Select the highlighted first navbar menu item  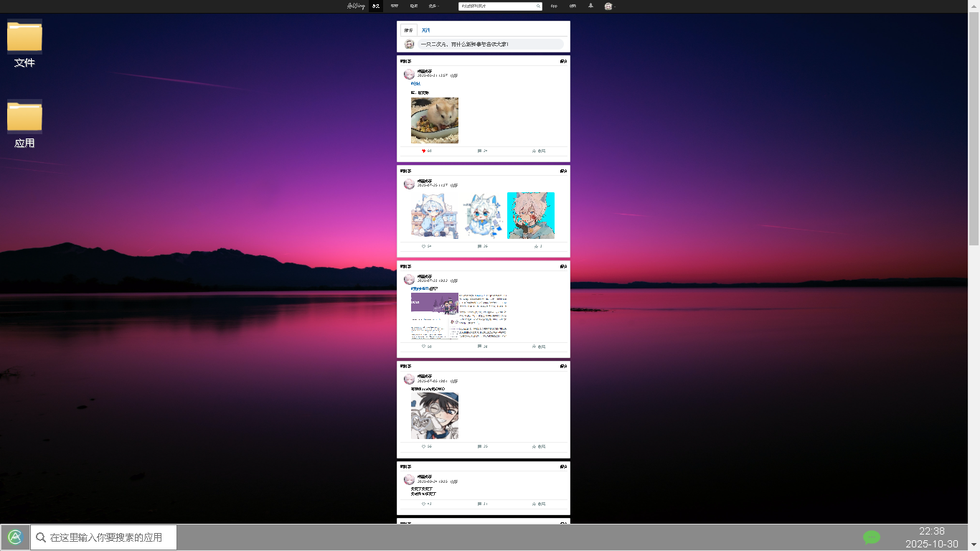[x=376, y=6]
